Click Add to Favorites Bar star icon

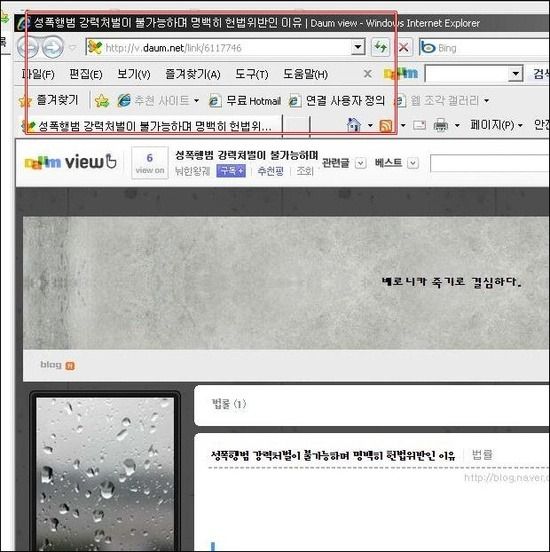point(102,101)
